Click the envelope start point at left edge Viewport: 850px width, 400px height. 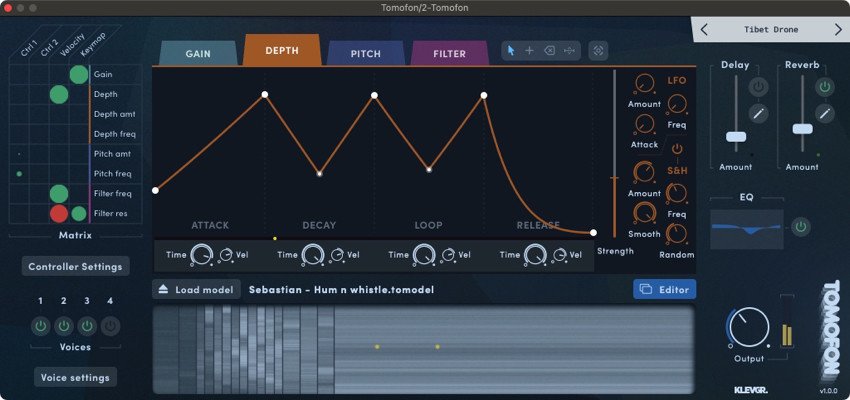(156, 190)
